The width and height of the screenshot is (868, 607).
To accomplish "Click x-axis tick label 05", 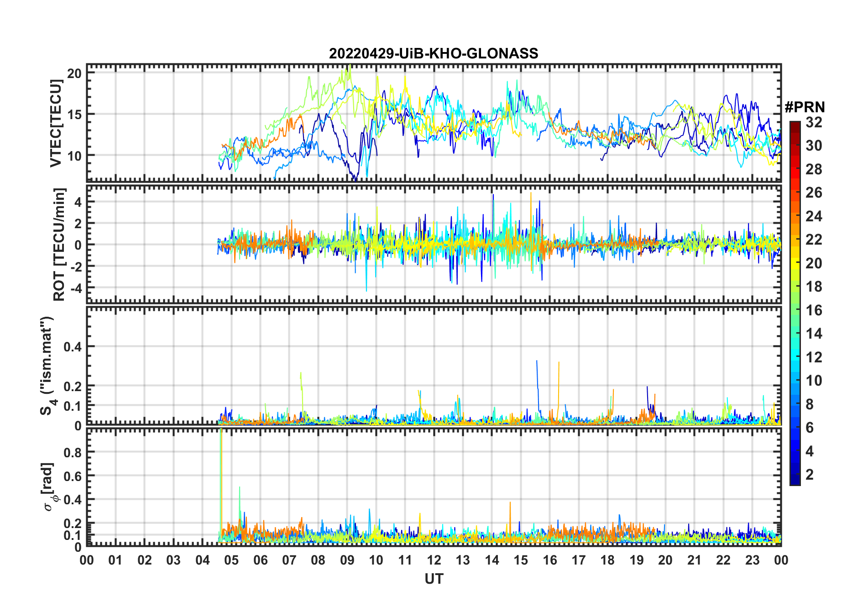I will tap(231, 560).
